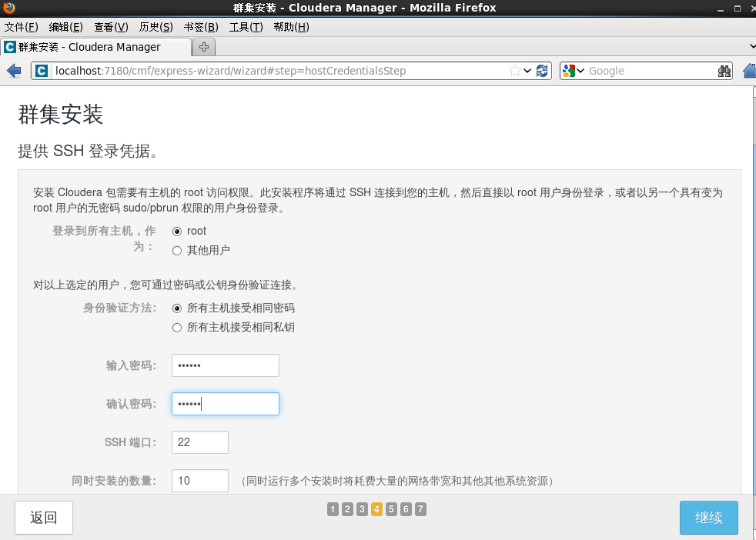The height and width of the screenshot is (540, 756).
Task: Switch to the 群集安装 - Cloudera Manager tab
Action: [x=95, y=47]
